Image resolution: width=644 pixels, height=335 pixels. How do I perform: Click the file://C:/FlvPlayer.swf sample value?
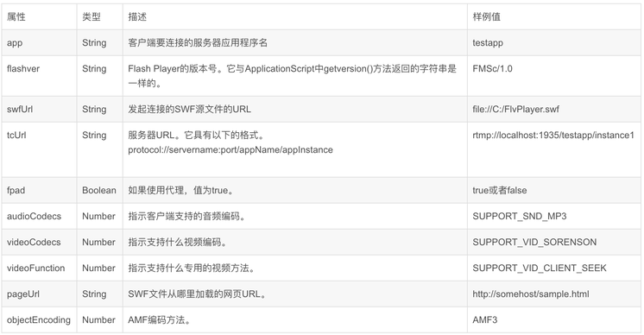[x=515, y=109]
